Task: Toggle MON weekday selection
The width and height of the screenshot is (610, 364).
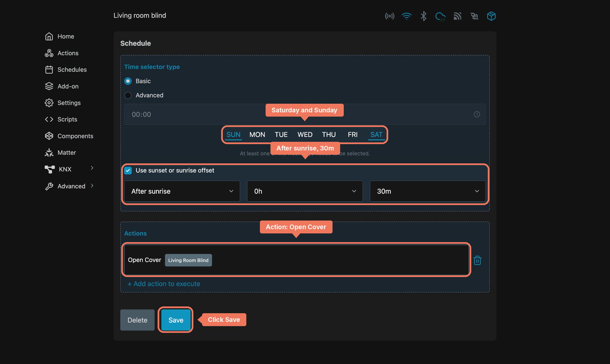Action: (257, 135)
